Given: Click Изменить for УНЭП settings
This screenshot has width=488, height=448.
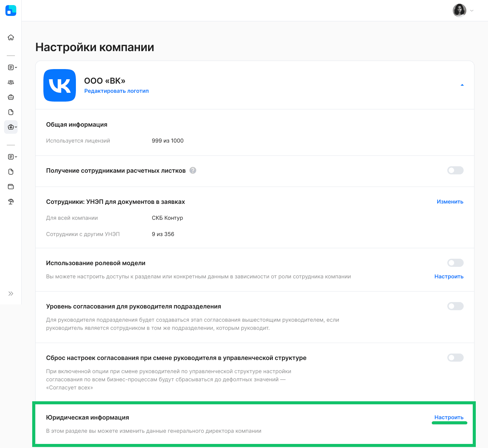Looking at the screenshot, I should click(450, 201).
